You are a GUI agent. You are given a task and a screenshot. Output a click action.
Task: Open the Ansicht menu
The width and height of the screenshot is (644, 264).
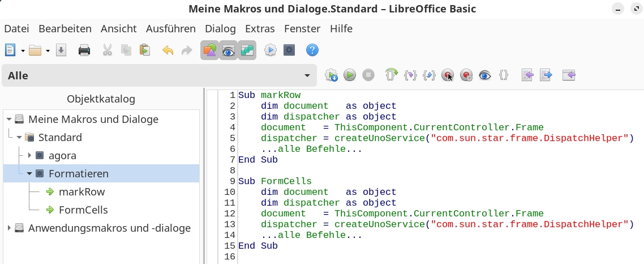119,29
